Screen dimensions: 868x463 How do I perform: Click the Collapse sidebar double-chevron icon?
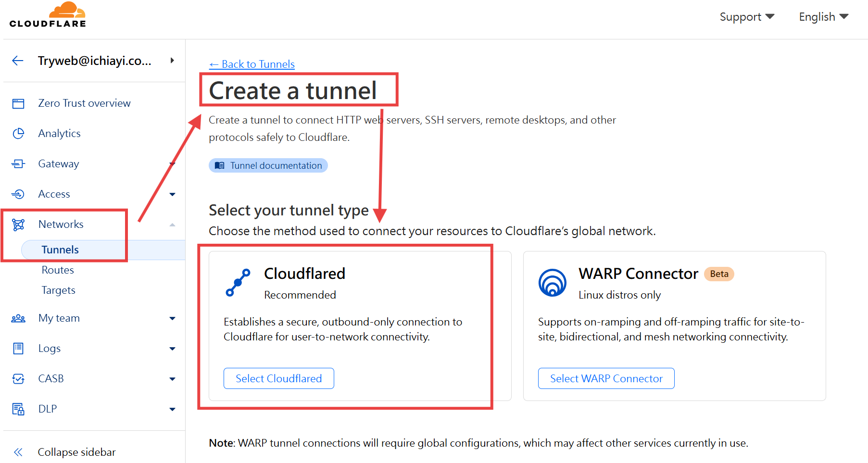pyautogui.click(x=18, y=452)
